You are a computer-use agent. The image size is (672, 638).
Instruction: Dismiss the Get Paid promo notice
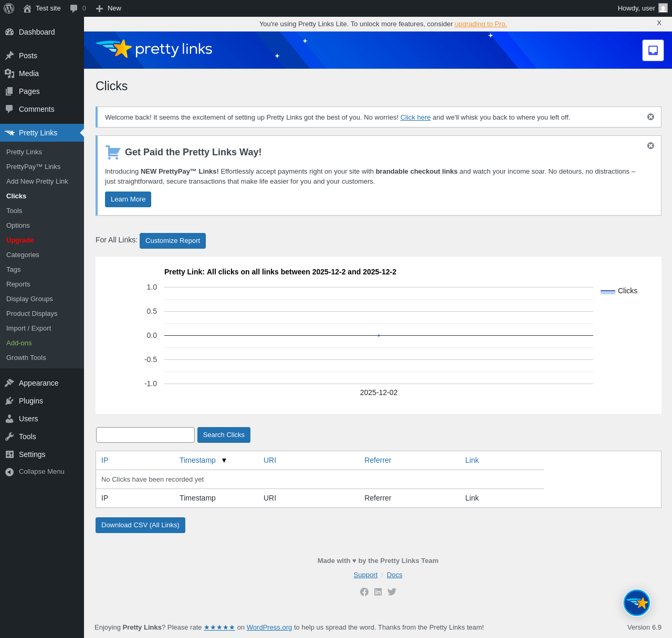pyautogui.click(x=650, y=146)
